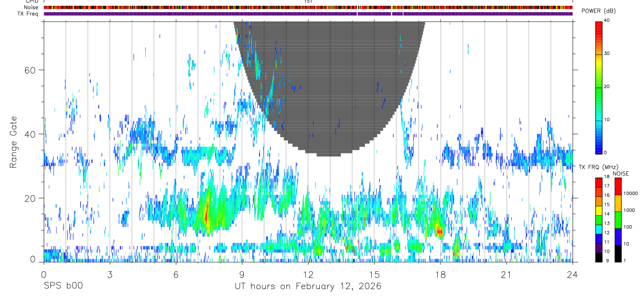Image resolution: width=644 pixels, height=297 pixels.
Task: Select the black 9–10 MHz TX frequency swatch
Action: coord(598,257)
